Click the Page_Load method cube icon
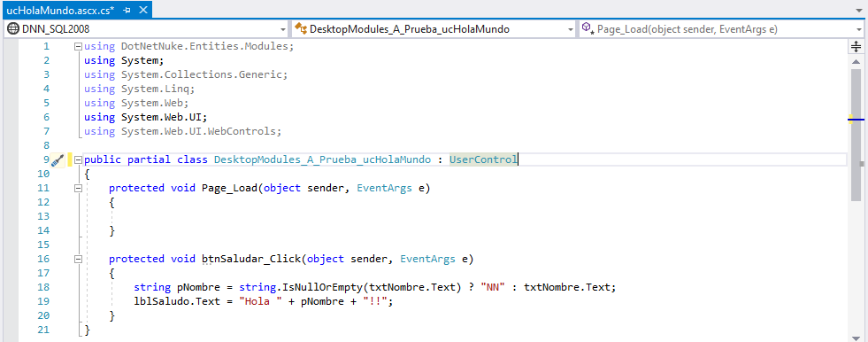Viewport: 868px width, 342px height. click(588, 29)
